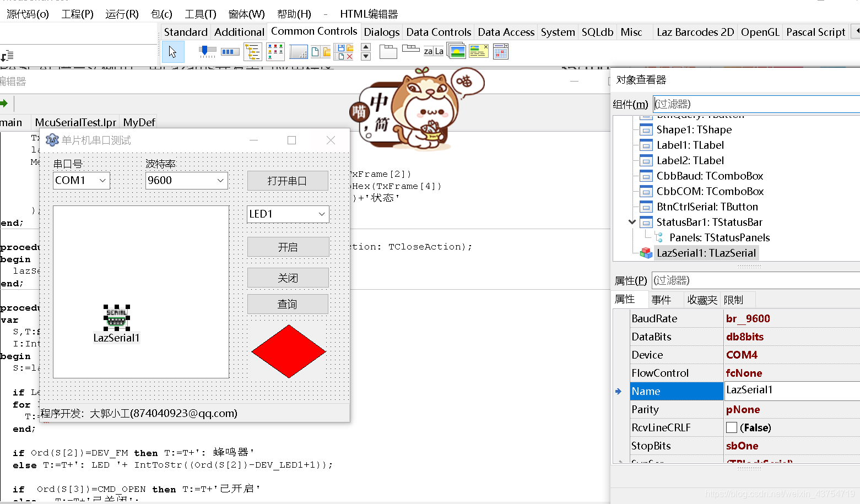Click the 打开串口 button on form
860x504 pixels.
pyautogui.click(x=288, y=181)
